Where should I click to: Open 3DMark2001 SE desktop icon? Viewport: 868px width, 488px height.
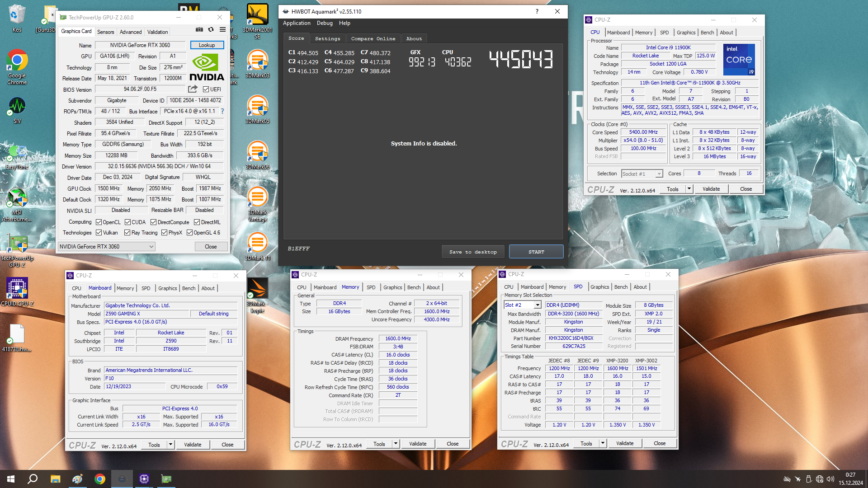[x=257, y=21]
